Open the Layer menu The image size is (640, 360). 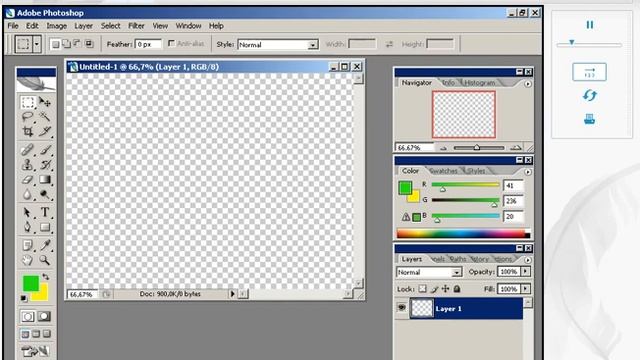[83, 26]
